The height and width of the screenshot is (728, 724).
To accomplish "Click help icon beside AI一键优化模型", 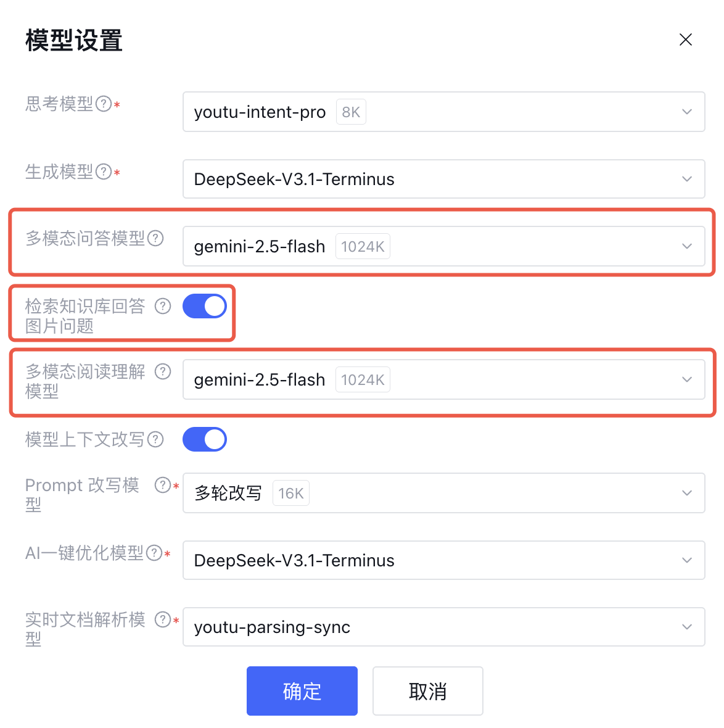I will click(x=154, y=553).
